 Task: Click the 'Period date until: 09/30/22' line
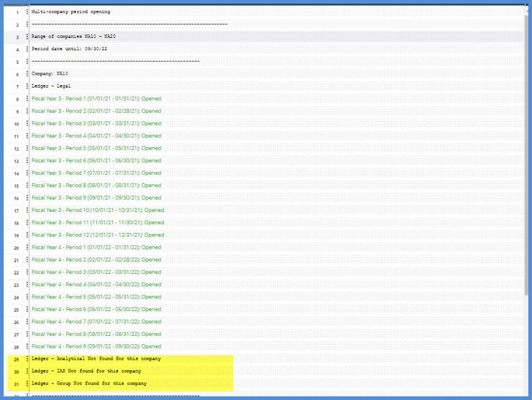pyautogui.click(x=69, y=49)
